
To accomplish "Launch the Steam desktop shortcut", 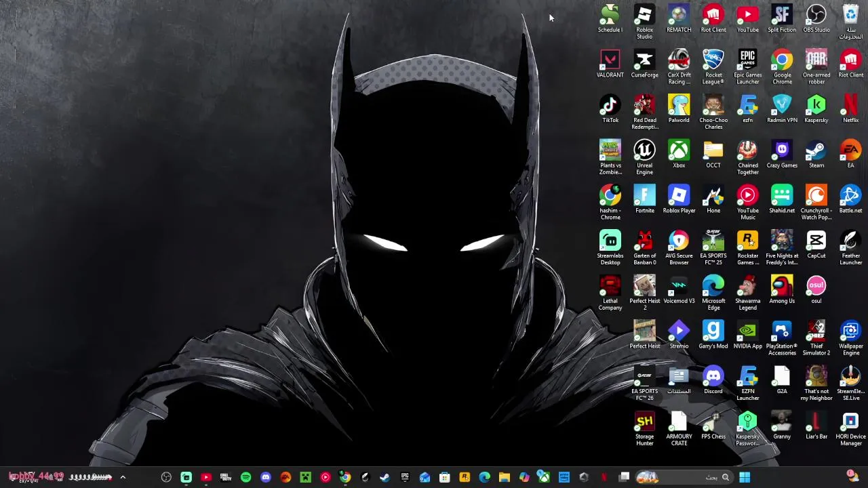I will point(816,155).
